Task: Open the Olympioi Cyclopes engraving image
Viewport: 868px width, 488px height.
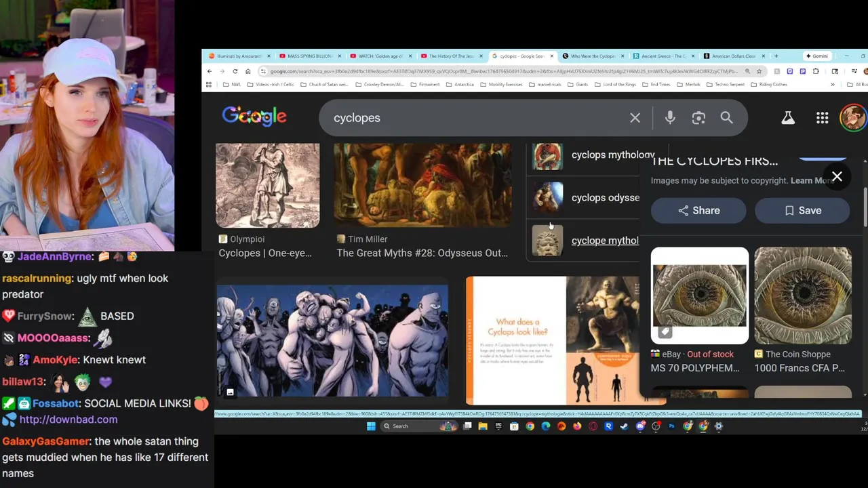Action: coord(267,185)
